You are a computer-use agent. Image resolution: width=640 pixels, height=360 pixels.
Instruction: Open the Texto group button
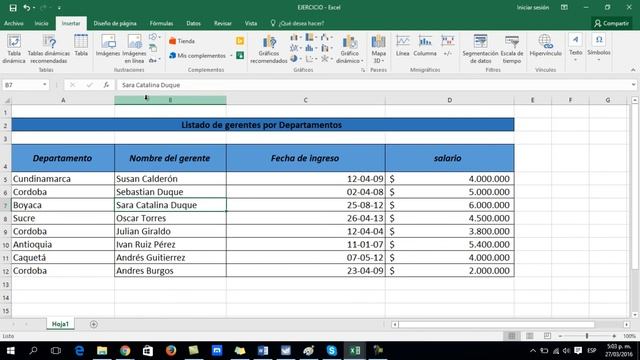click(576, 48)
